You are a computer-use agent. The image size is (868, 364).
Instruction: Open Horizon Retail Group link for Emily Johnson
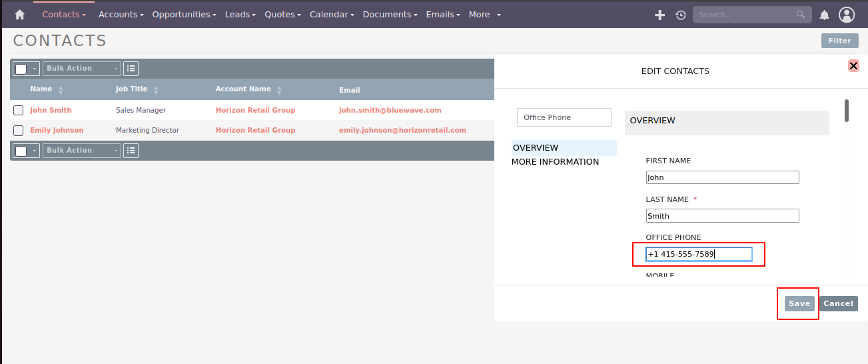click(255, 130)
